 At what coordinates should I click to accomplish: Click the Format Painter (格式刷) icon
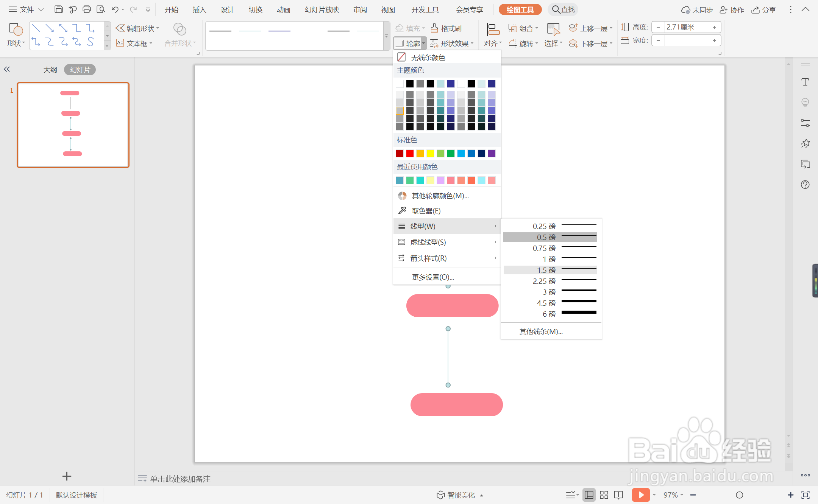tap(435, 28)
